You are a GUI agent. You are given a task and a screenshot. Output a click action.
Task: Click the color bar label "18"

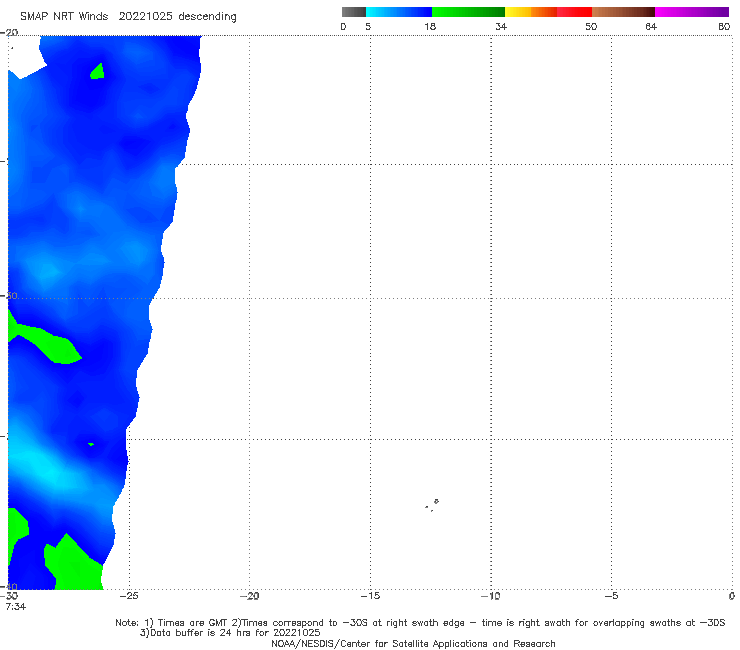pos(430,27)
